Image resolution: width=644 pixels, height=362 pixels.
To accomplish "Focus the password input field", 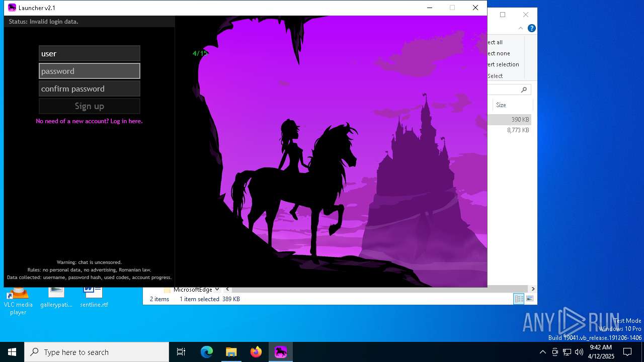I will [90, 71].
